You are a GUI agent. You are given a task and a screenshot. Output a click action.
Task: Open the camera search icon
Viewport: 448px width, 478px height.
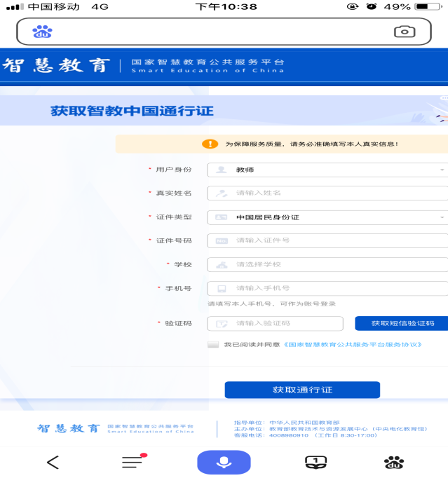(405, 32)
